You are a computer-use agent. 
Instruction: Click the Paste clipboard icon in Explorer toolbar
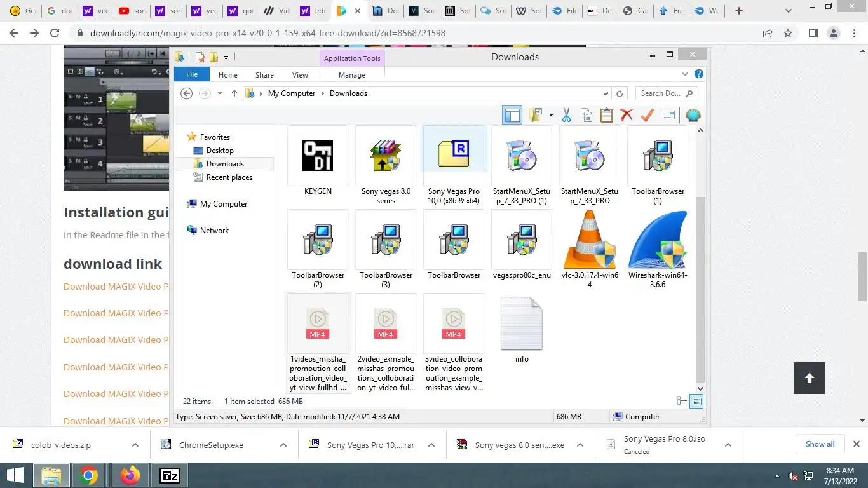(x=607, y=115)
